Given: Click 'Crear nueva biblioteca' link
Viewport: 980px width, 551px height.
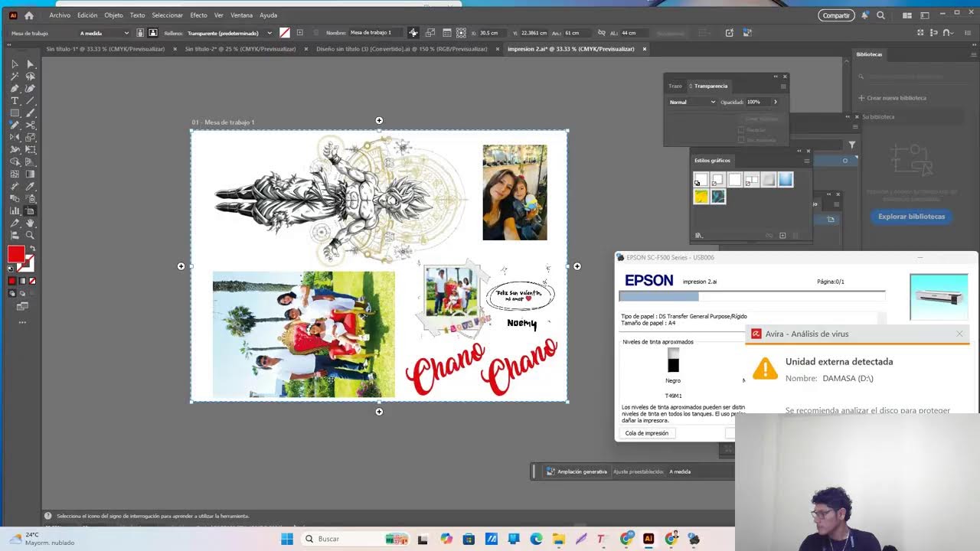Looking at the screenshot, I should coord(893,98).
